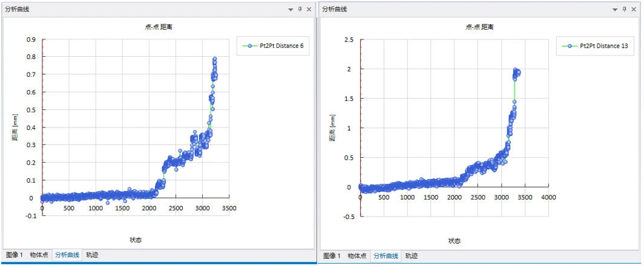The image size is (644, 266).
Task: Switch to 图像 1 tab in right panel
Action: [332, 256]
